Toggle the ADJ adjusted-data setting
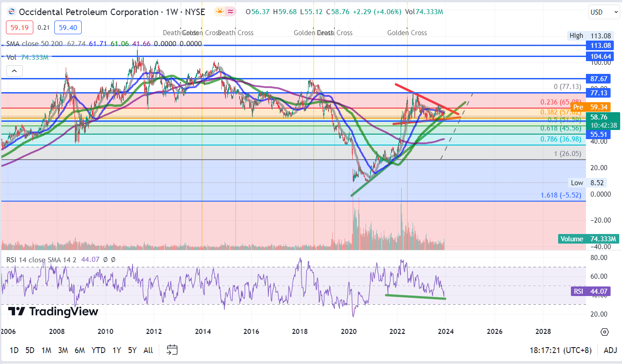The width and height of the screenshot is (622, 364). tap(611, 350)
